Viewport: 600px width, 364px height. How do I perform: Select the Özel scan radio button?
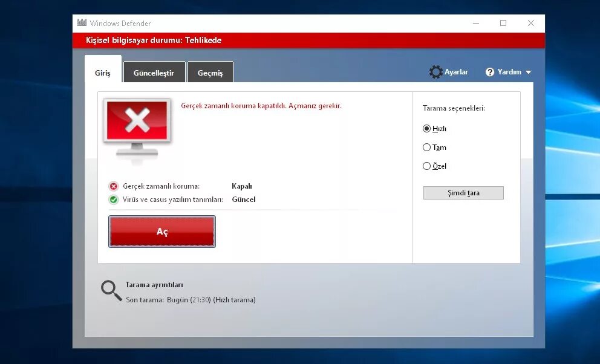point(426,166)
